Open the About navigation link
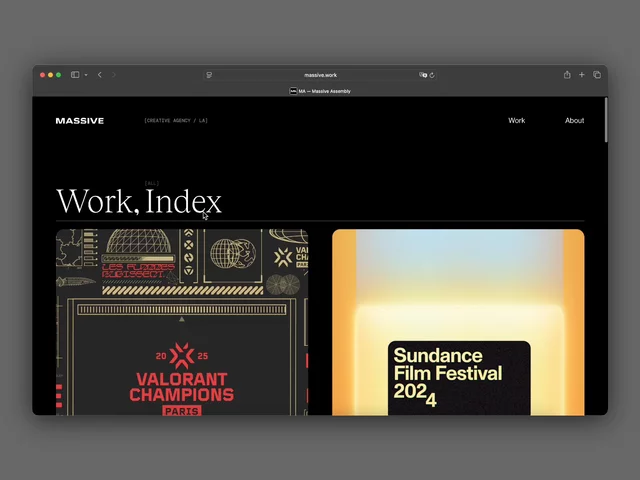 click(574, 120)
